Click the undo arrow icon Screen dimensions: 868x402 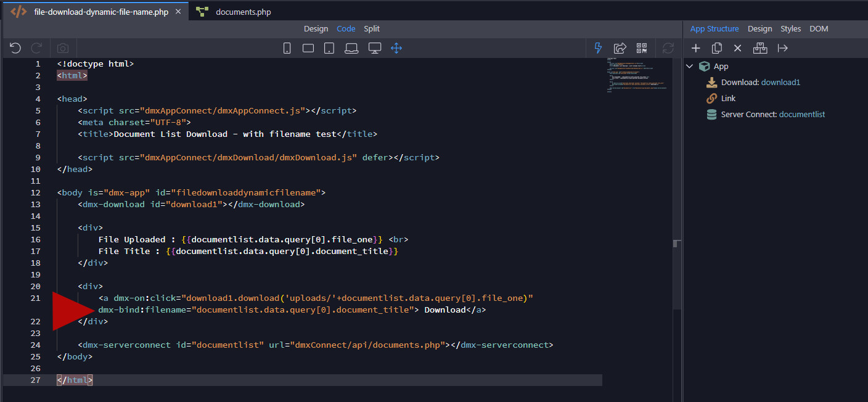[15, 48]
